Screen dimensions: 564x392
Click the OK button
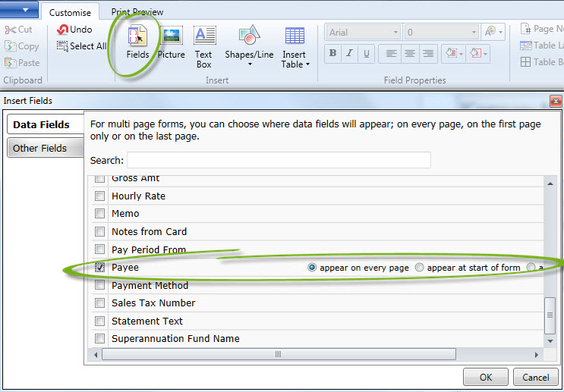[x=486, y=377]
